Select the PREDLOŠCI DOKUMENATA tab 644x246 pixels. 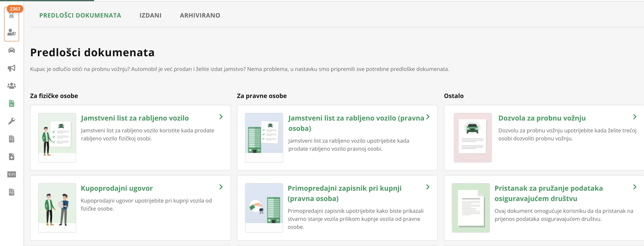pos(80,15)
